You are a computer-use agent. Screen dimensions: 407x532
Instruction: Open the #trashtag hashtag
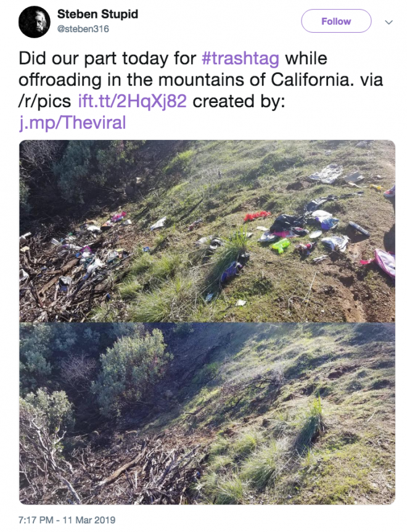(240, 59)
